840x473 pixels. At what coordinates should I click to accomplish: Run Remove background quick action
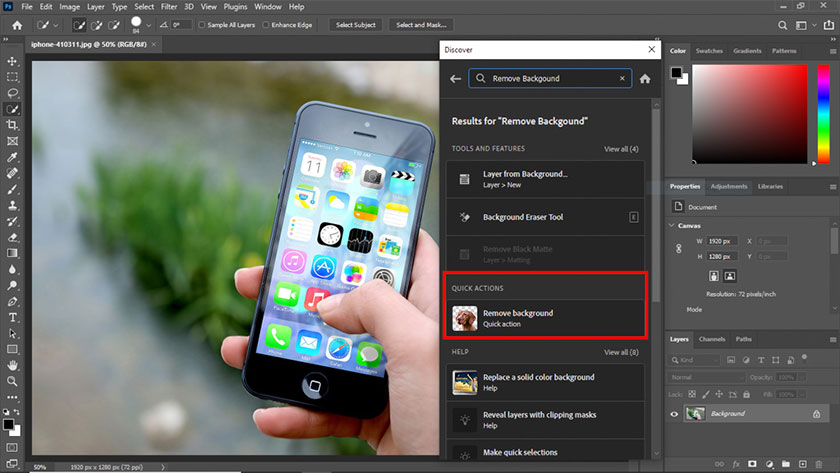coord(545,318)
